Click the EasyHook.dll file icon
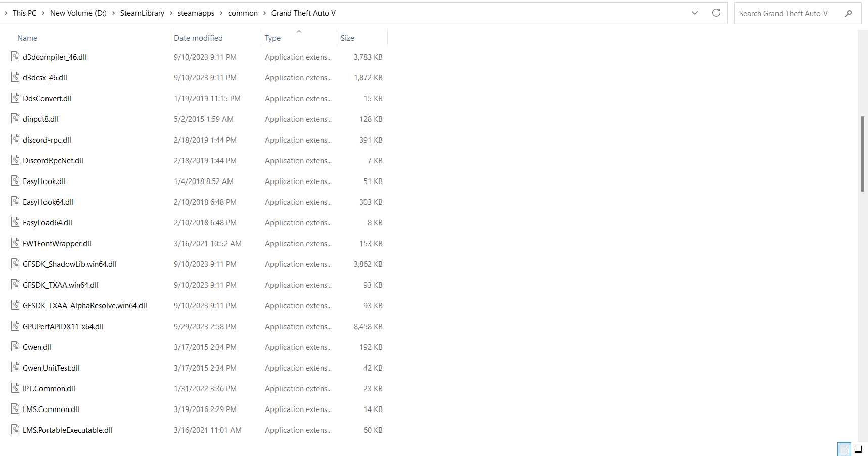Viewport: 868px width, 456px height. click(15, 181)
